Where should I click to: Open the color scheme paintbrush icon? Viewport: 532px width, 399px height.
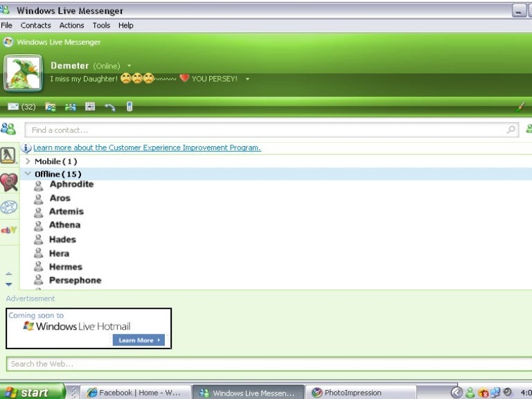521,107
